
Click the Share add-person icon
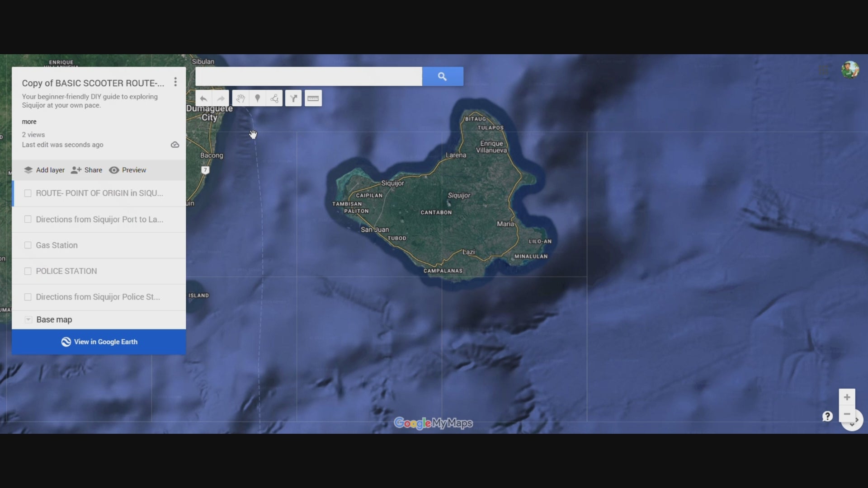(76, 170)
